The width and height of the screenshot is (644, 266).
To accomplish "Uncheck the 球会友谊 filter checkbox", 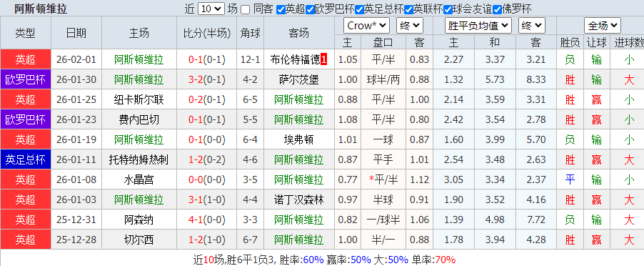I will [448, 9].
